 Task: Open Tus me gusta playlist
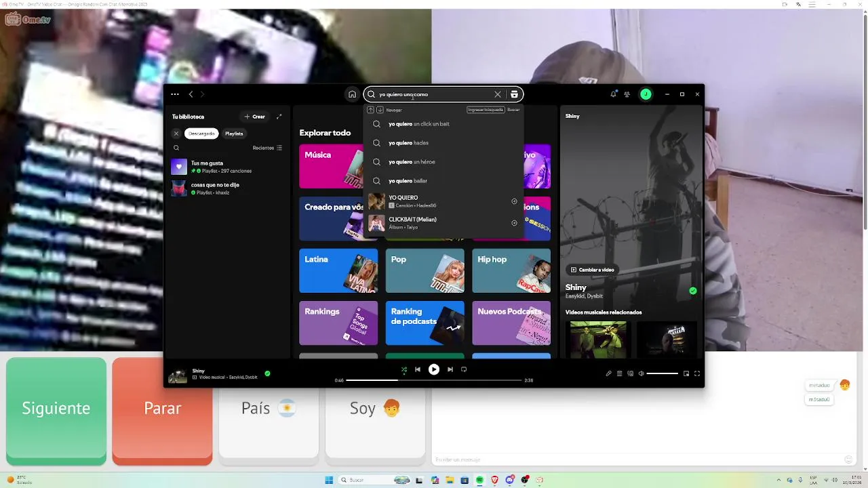(x=227, y=167)
